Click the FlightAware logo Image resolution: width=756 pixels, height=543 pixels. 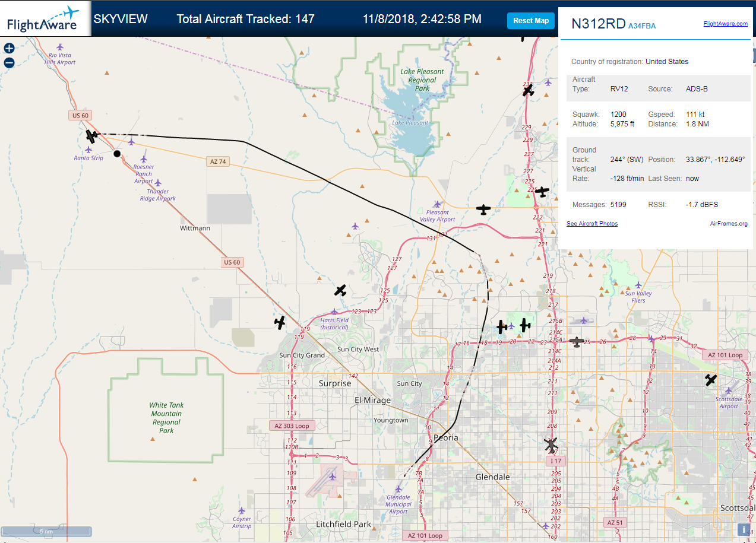(46, 18)
